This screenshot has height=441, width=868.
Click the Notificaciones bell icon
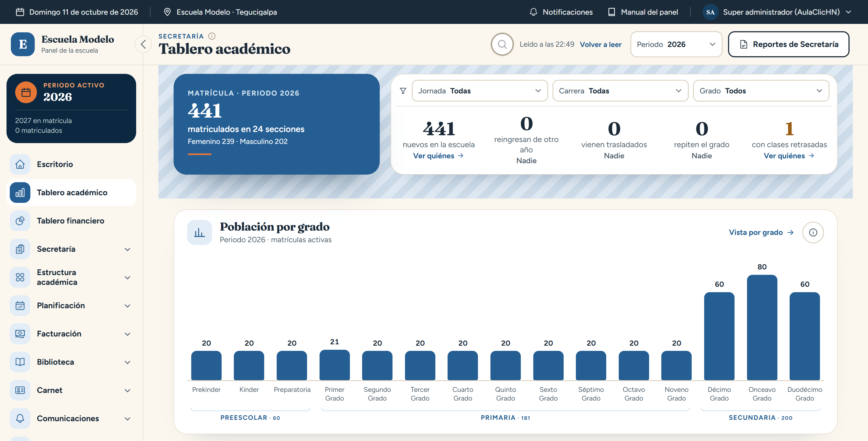(x=533, y=12)
